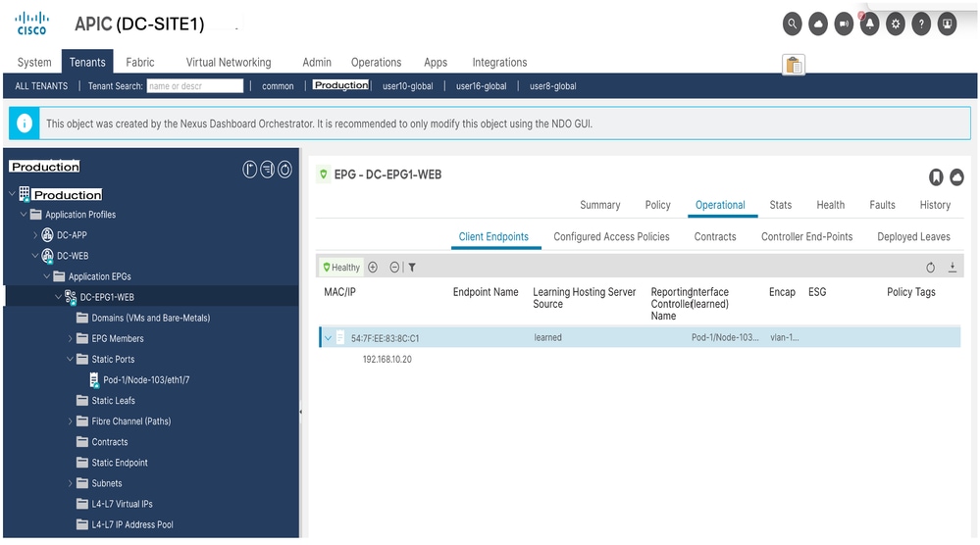Screen dimensions: 980x545
Task: Click round icon next to bookmark icon
Action: (x=956, y=177)
